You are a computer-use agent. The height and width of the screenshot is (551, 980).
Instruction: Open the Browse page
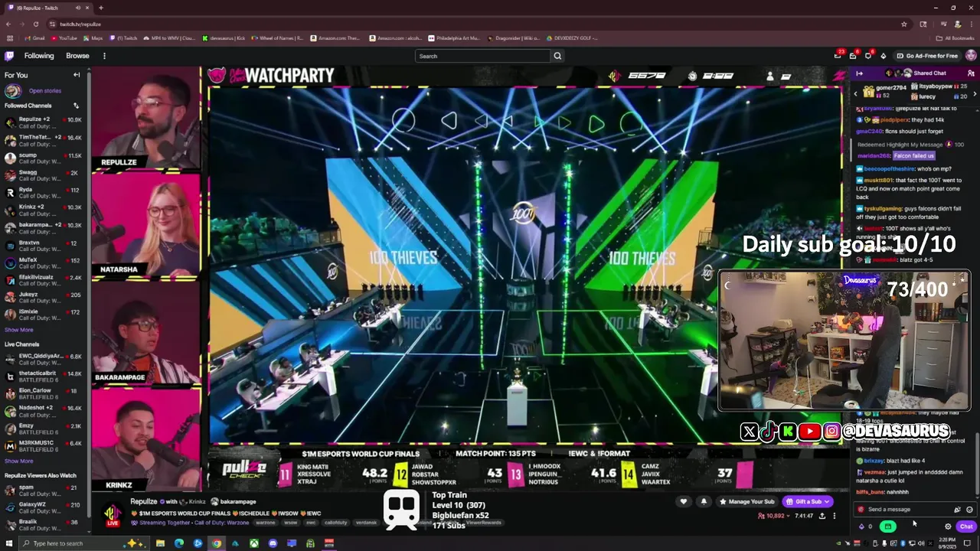(x=77, y=56)
